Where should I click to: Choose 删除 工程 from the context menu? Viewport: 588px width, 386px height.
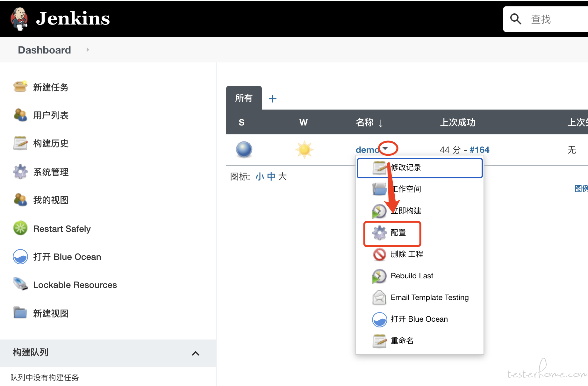pyautogui.click(x=419, y=254)
